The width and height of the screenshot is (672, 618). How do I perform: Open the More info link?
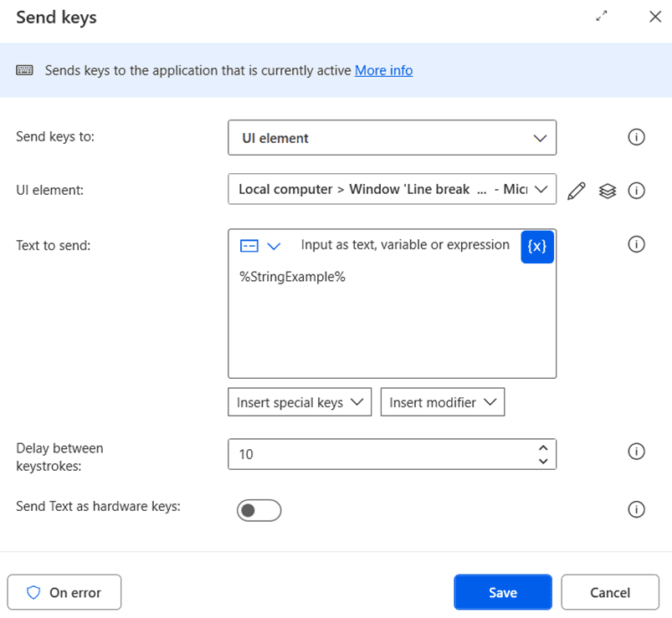point(383,70)
